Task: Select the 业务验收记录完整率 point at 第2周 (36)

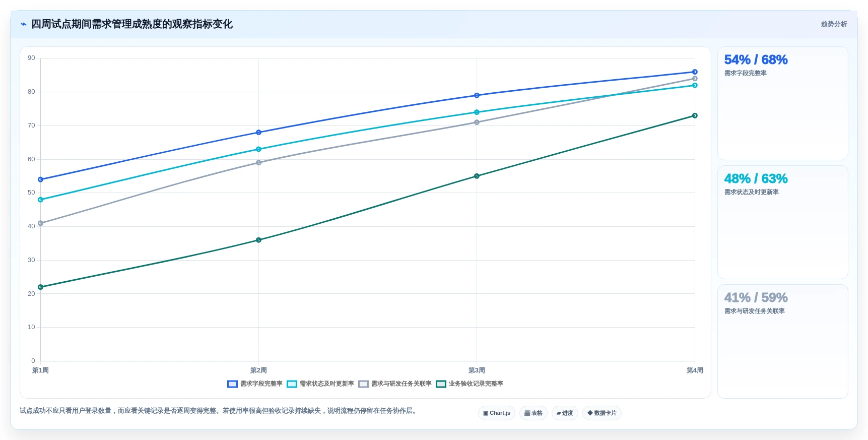Action: (258, 240)
